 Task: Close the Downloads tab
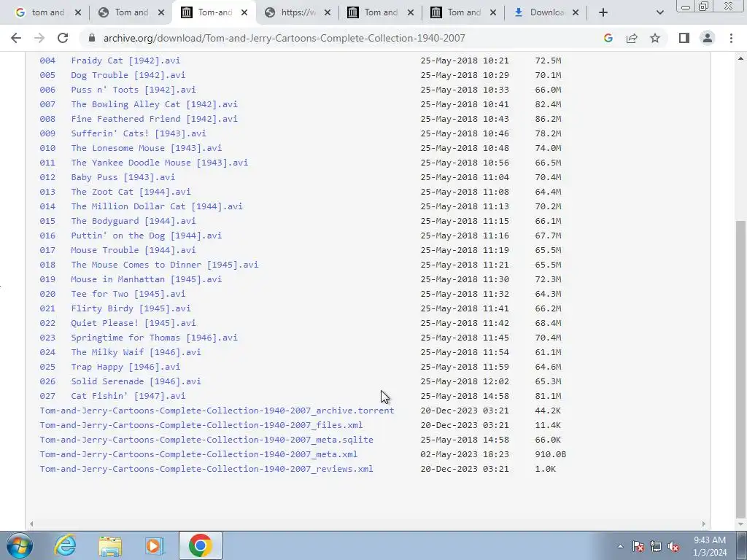tap(576, 12)
